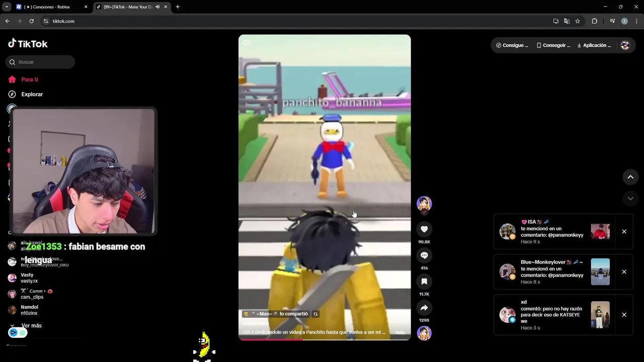Open the Chrome profile avatar

coord(624,21)
